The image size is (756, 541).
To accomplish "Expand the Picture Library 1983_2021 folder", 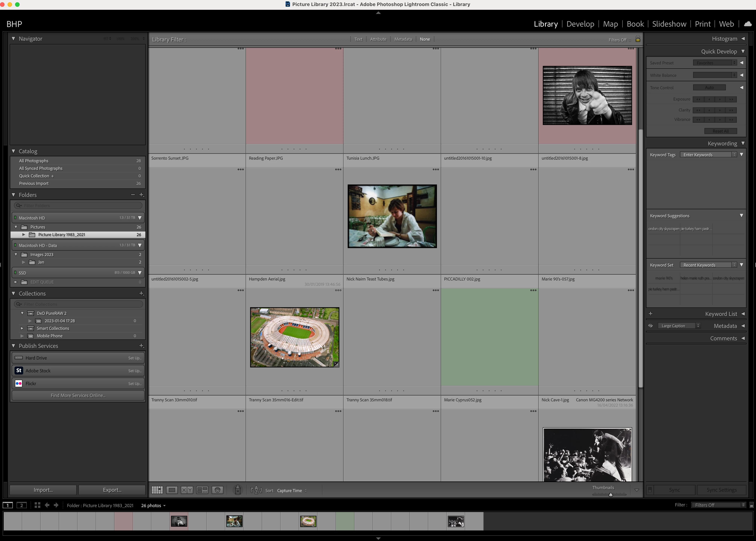I will (24, 235).
